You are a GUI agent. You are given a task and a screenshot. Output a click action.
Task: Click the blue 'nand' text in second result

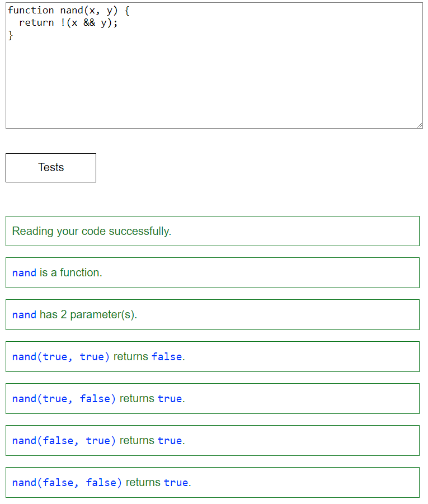[23, 272]
